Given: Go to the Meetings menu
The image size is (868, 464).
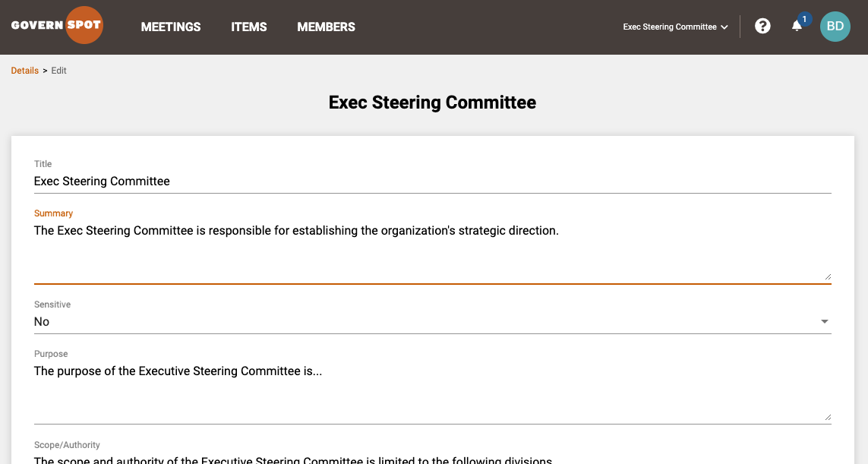Looking at the screenshot, I should coord(171,27).
